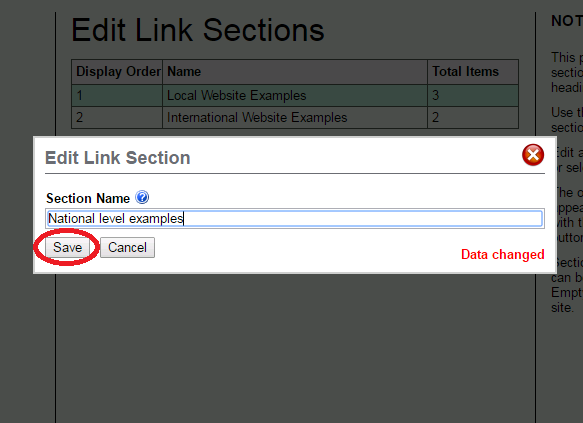Select the International Website Examples row
This screenshot has height=423, width=583.
coord(295,118)
